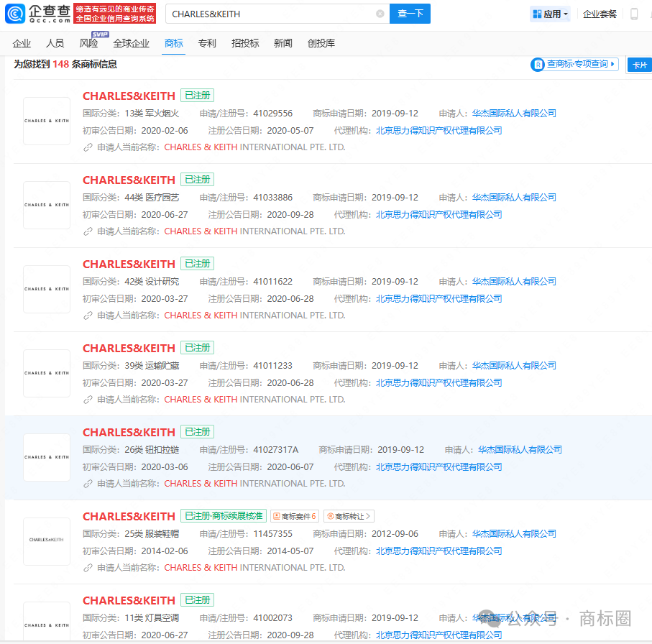
Task: Click registration number 11457355
Action: (272, 533)
